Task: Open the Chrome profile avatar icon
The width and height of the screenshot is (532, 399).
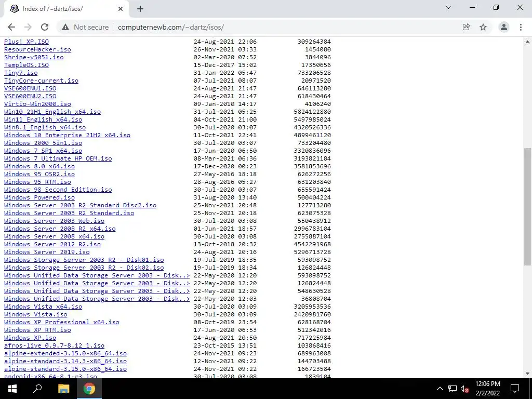Action: pyautogui.click(x=504, y=27)
